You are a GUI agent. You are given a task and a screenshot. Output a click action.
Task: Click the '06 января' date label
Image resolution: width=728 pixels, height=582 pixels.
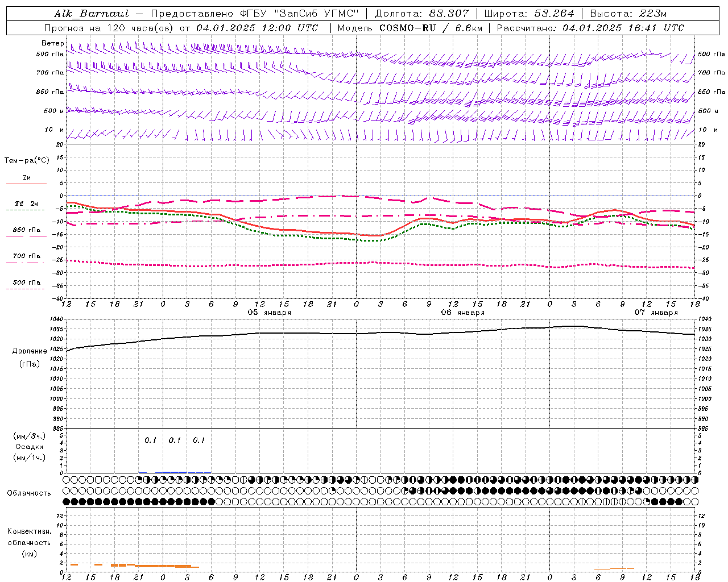click(463, 313)
